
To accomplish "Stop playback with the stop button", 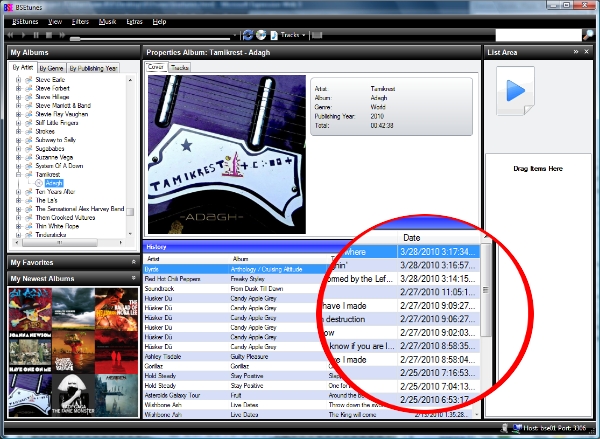I will [49, 35].
